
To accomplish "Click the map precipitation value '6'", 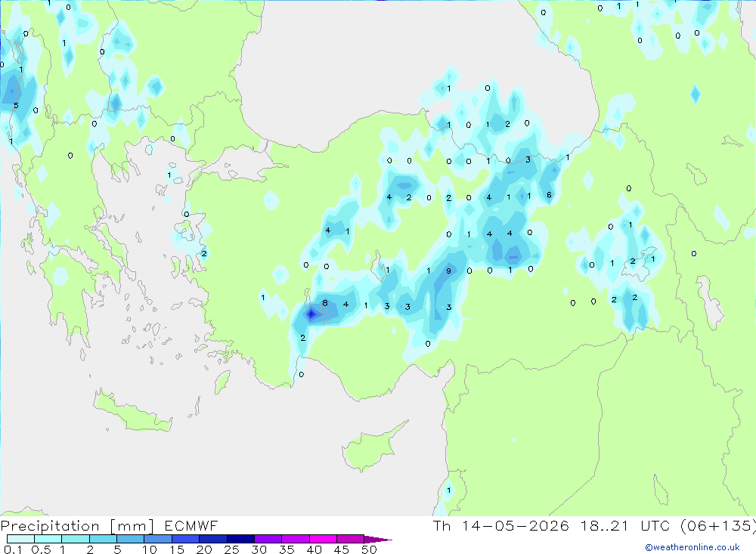I will click(x=549, y=195).
